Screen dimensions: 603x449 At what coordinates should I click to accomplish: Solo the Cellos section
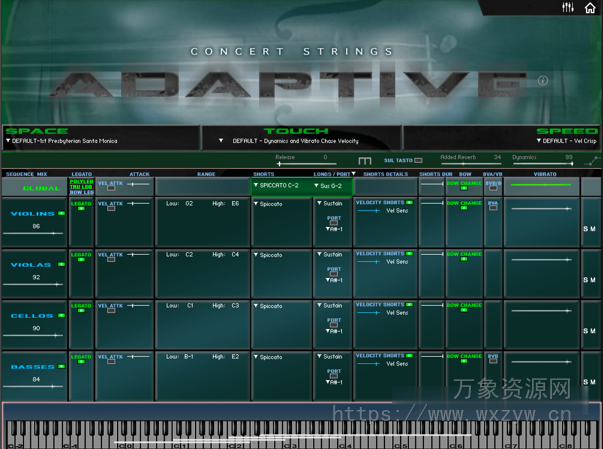coord(585,331)
